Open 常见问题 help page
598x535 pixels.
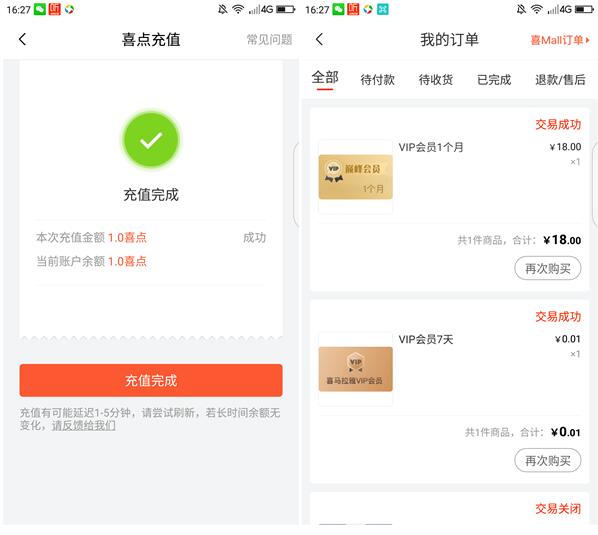269,40
